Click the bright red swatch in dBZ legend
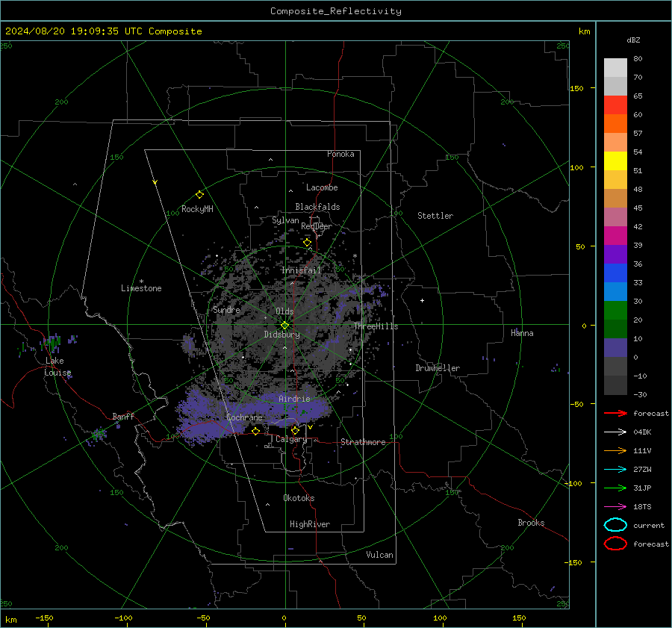 615,105
